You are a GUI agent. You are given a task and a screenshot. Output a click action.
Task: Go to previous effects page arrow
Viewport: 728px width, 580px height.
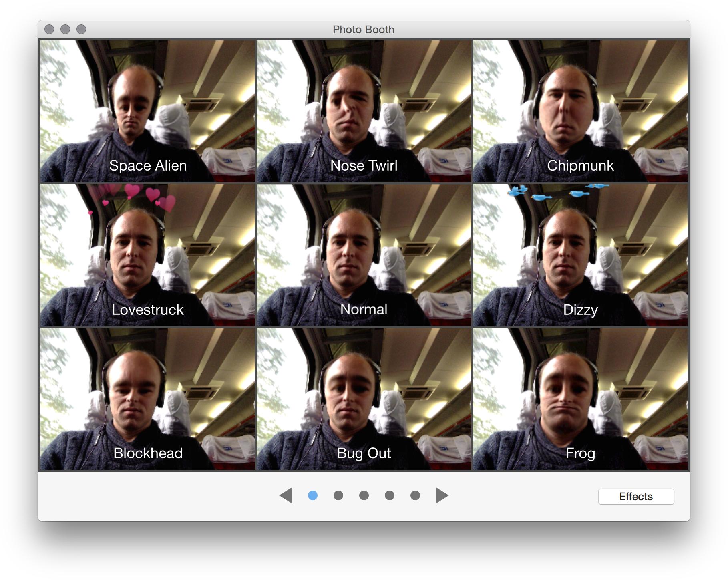pyautogui.click(x=286, y=495)
